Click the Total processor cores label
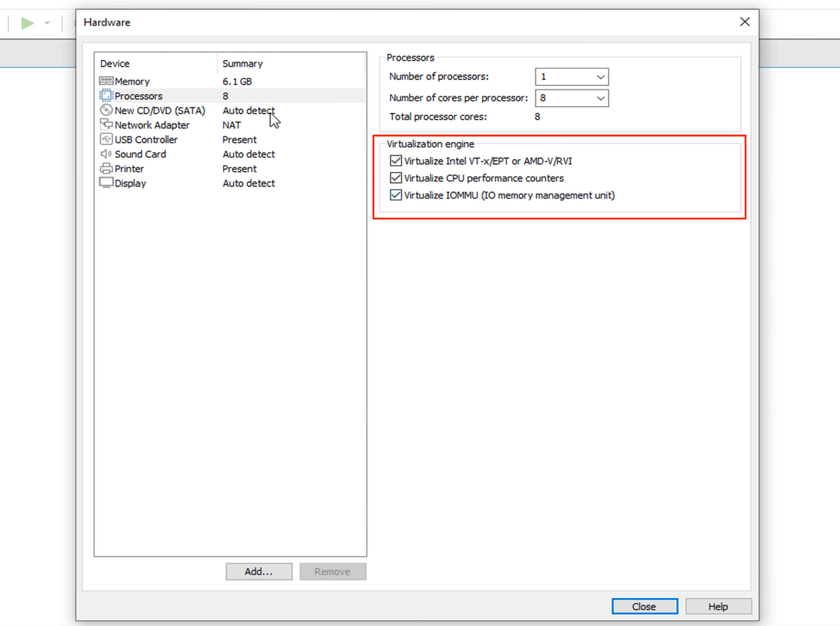Viewport: 840px width, 626px height. coord(438,117)
